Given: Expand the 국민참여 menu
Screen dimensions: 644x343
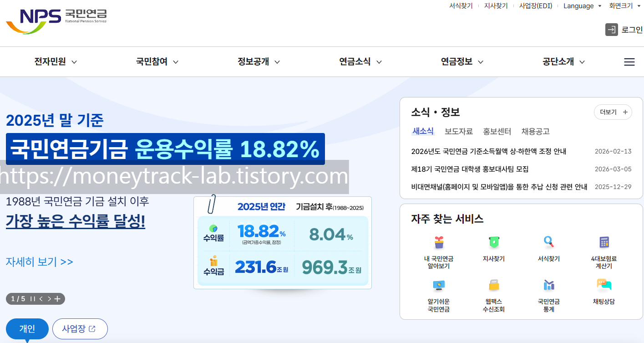Looking at the screenshot, I should pos(157,62).
